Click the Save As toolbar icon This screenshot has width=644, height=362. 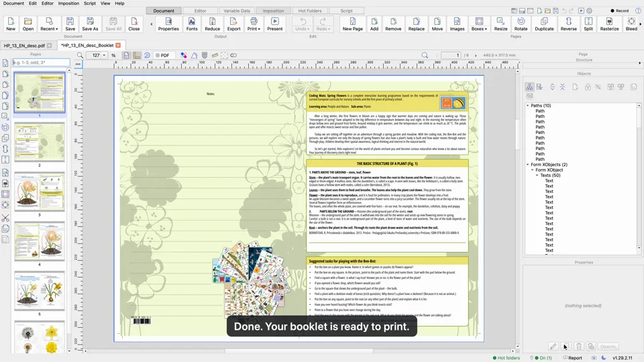pos(90,24)
